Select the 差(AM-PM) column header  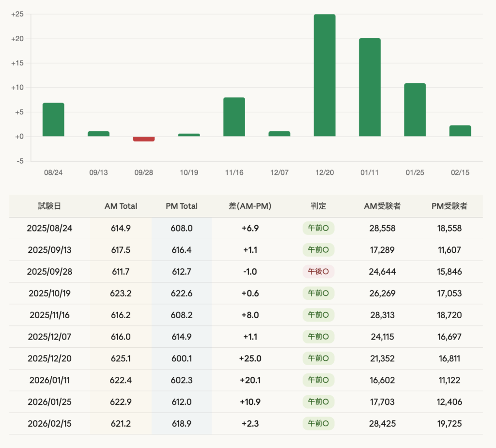click(250, 206)
